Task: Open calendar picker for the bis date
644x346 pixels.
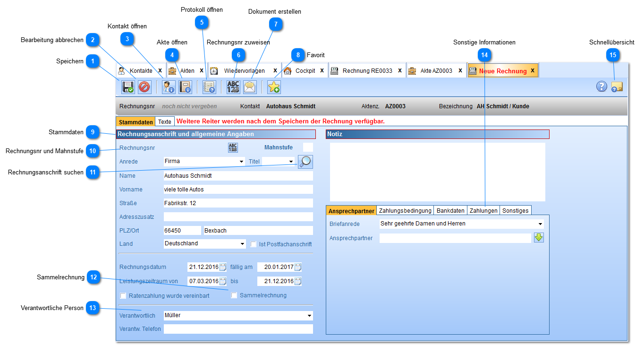Action: (x=298, y=281)
